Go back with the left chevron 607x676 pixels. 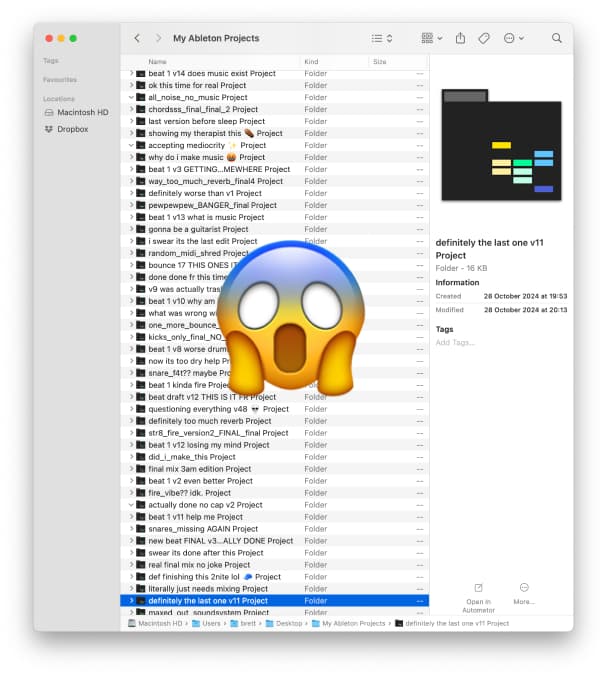(137, 38)
